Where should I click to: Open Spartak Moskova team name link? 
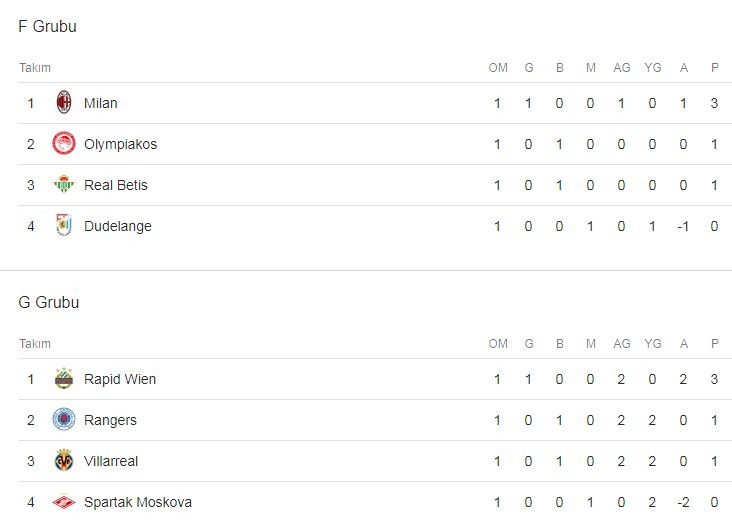tap(138, 502)
